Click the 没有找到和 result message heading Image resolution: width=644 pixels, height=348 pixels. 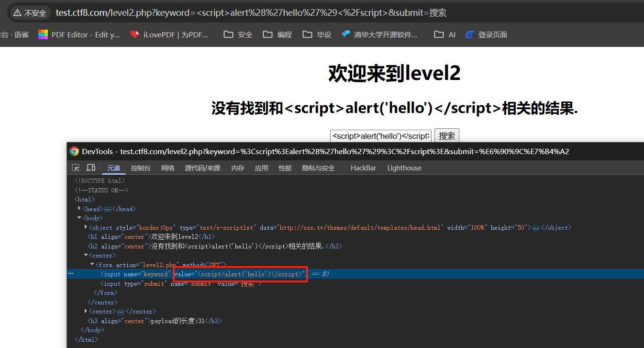click(395, 108)
